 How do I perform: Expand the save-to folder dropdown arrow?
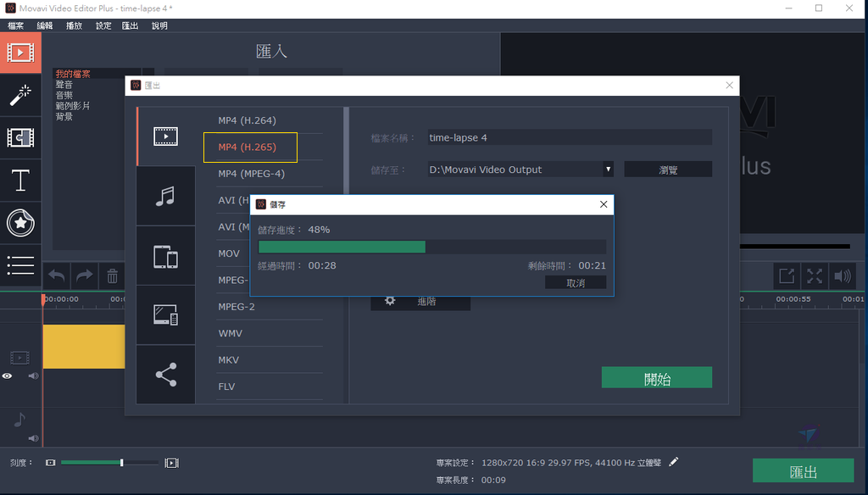(x=609, y=170)
